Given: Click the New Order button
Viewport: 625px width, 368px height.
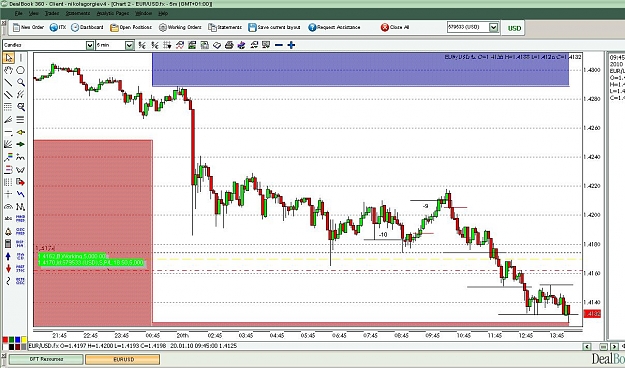Looking at the screenshot, I should click(28, 27).
